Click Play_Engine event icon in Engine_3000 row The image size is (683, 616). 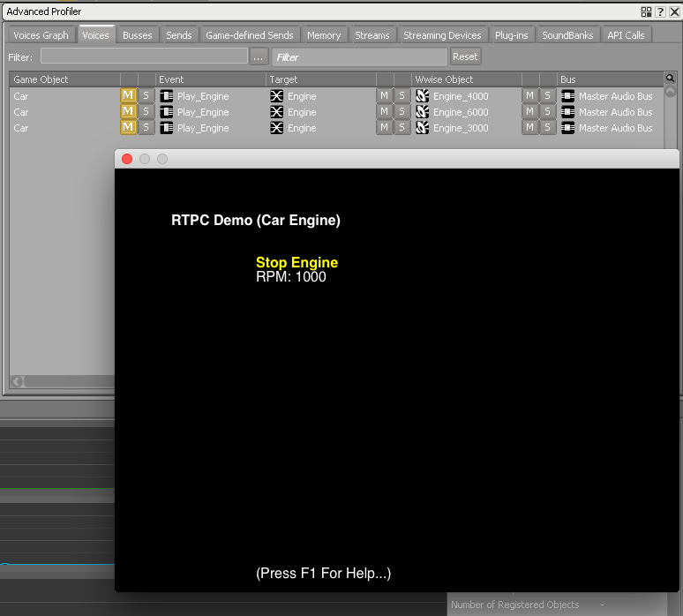167,128
